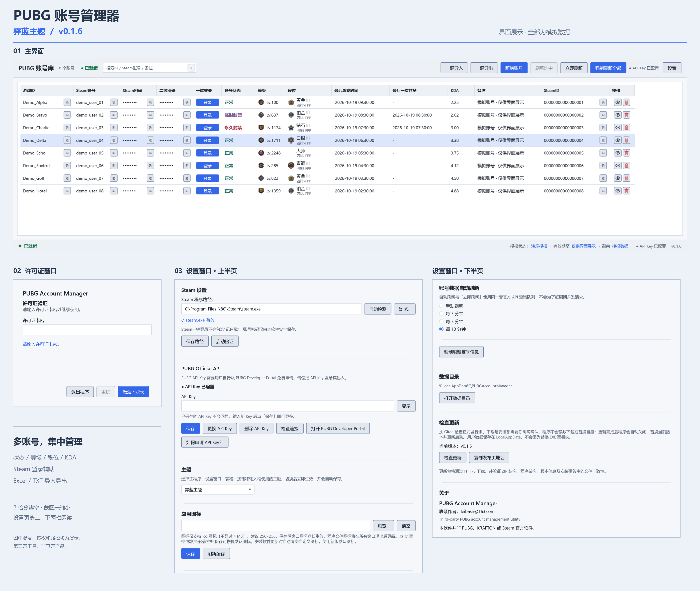
Task: Copy Steam account demo_user_07
Action: click(x=113, y=178)
